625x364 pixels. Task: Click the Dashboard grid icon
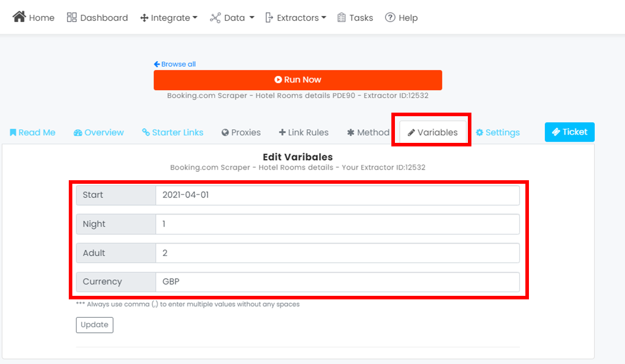pos(72,17)
